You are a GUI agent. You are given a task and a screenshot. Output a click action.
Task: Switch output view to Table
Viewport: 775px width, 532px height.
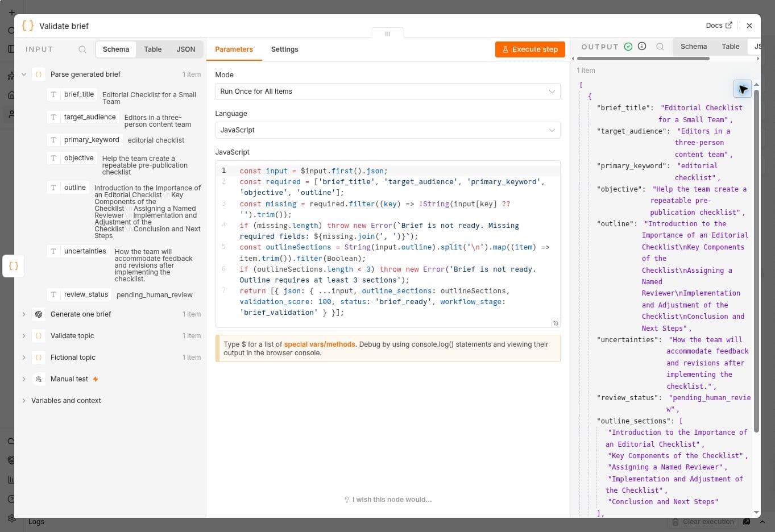point(731,47)
